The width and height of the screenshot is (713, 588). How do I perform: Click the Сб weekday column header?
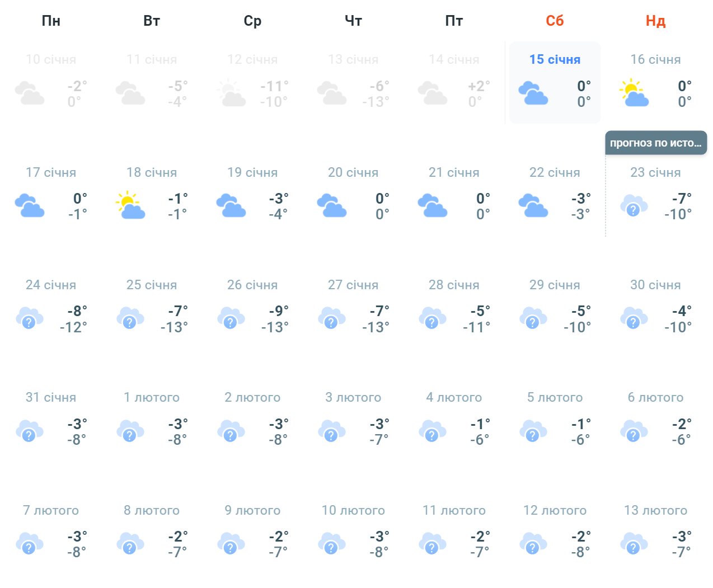point(555,21)
